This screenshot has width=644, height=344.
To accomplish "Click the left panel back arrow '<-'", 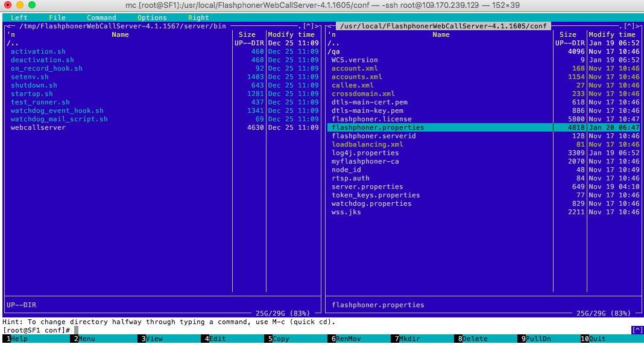I will click(x=11, y=27).
